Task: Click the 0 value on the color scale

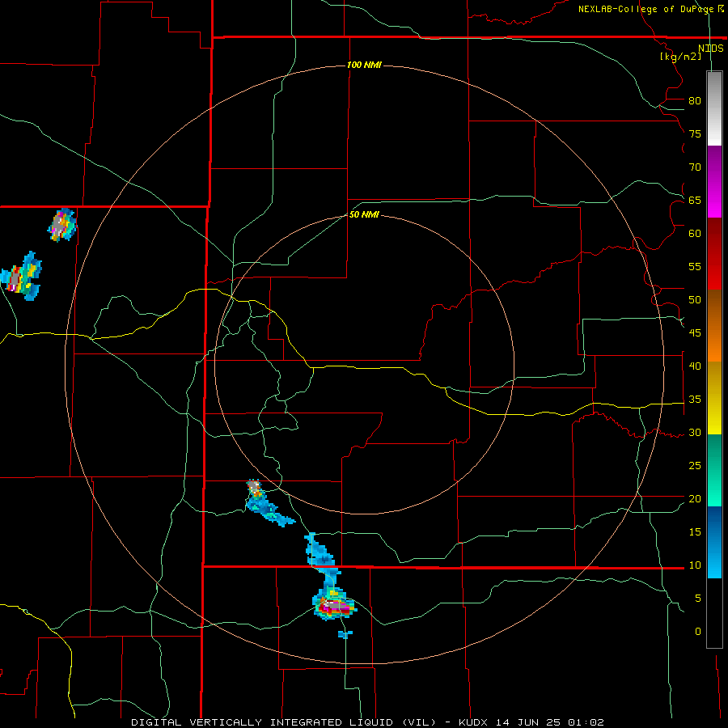Action: coord(698,632)
